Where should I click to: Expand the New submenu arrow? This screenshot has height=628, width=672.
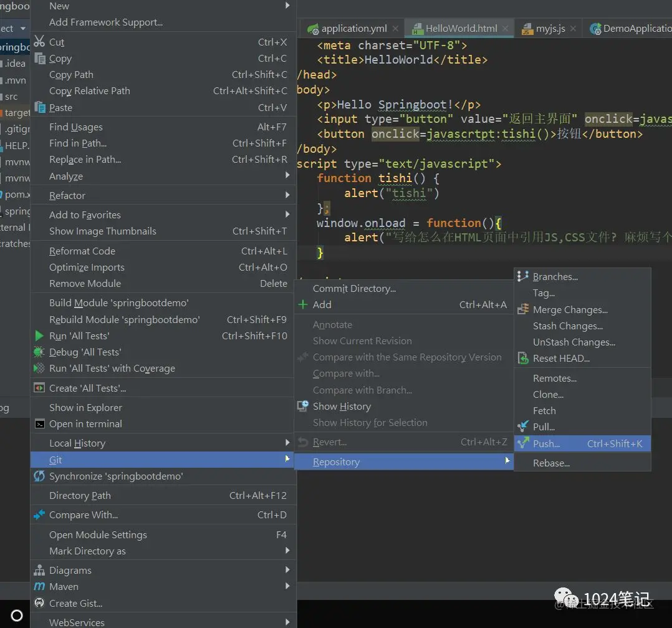[x=287, y=6]
